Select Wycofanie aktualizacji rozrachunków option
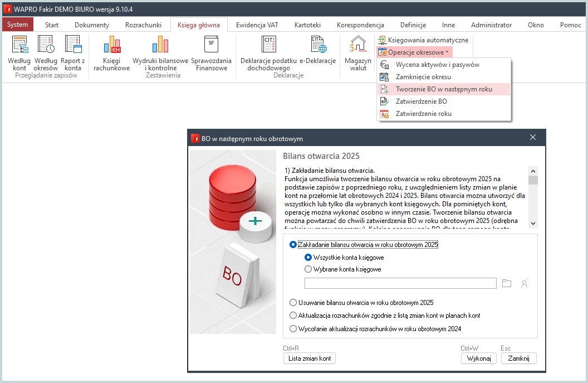Viewport: 588px width, 383px height. pos(293,329)
